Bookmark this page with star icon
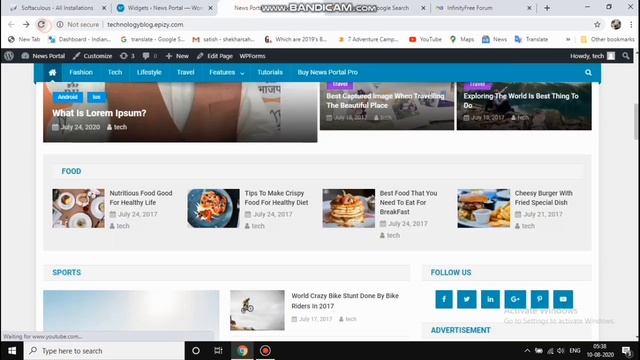The width and height of the screenshot is (640, 360). point(597,24)
